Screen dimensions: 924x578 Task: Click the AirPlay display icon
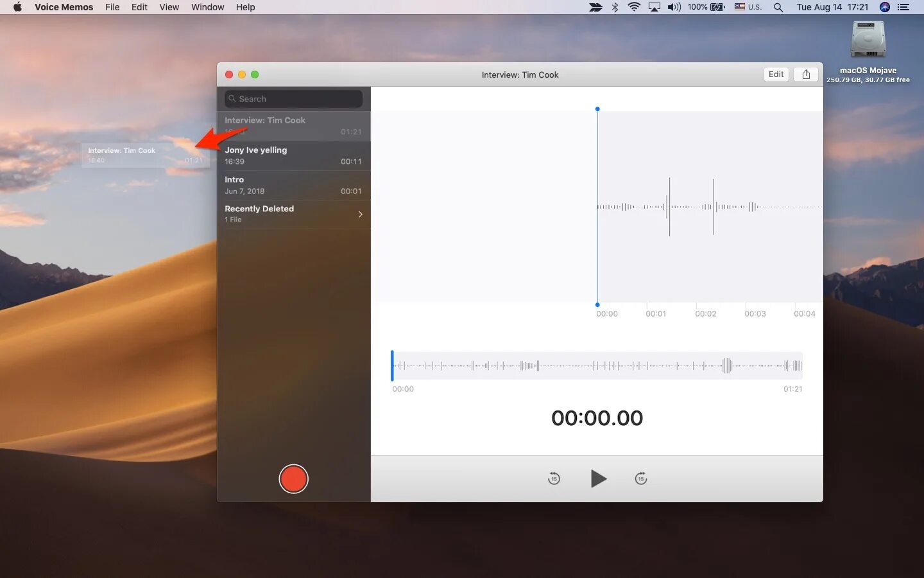[x=654, y=7]
